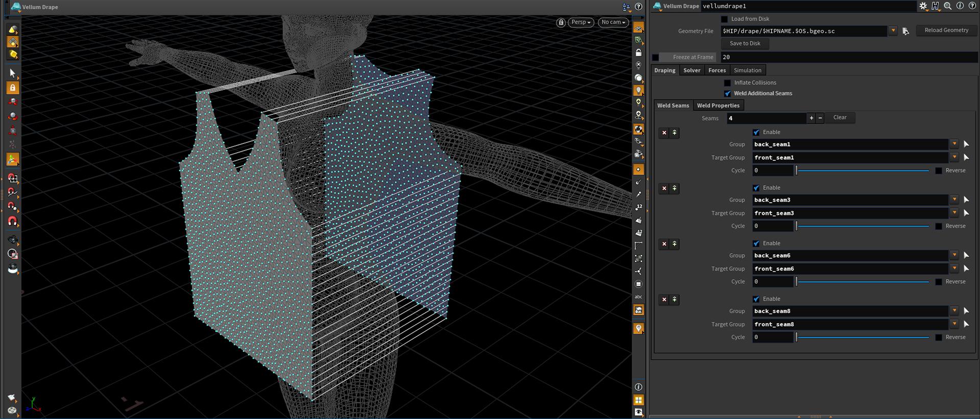This screenshot has height=419, width=980.
Task: Click Reload Geometry button
Action: (946, 30)
